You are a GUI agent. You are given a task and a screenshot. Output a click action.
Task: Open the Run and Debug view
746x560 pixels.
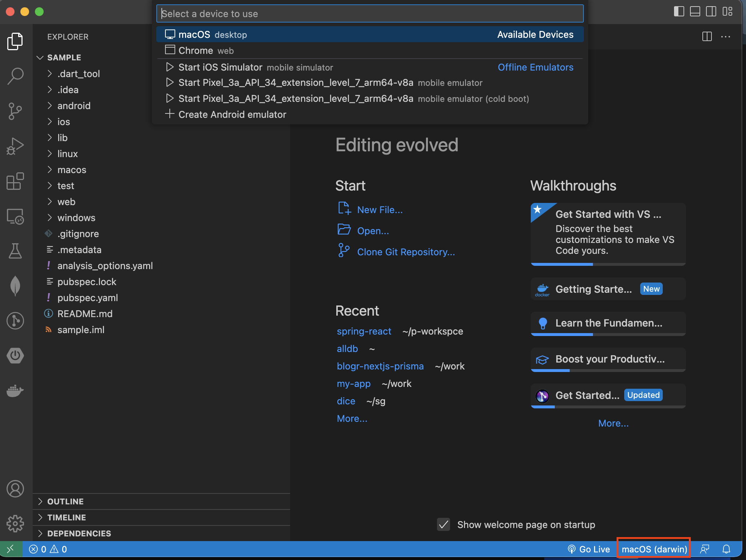click(x=15, y=146)
